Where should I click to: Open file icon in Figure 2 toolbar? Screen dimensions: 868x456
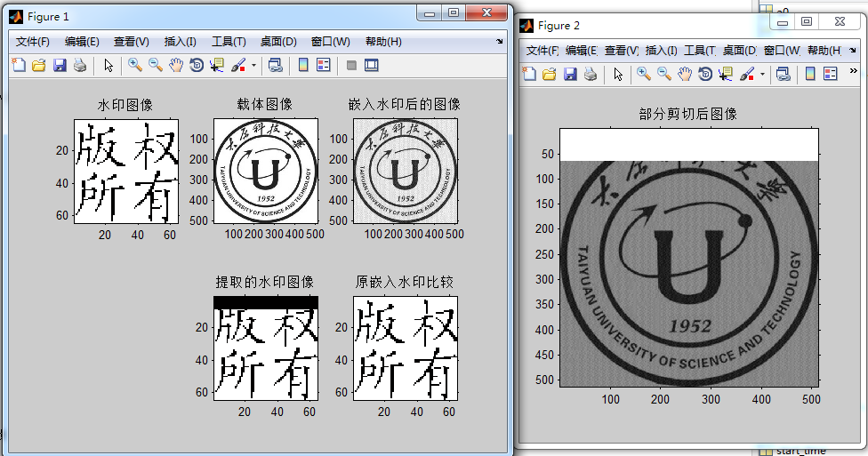pos(549,74)
